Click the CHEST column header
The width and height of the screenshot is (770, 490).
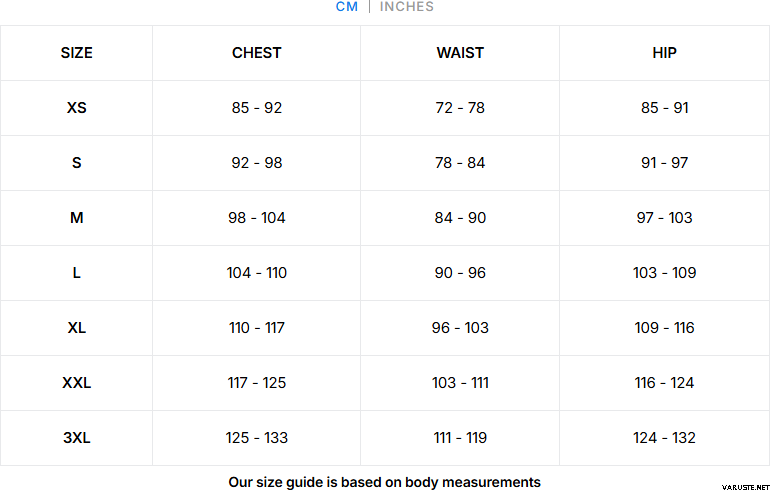pos(257,53)
